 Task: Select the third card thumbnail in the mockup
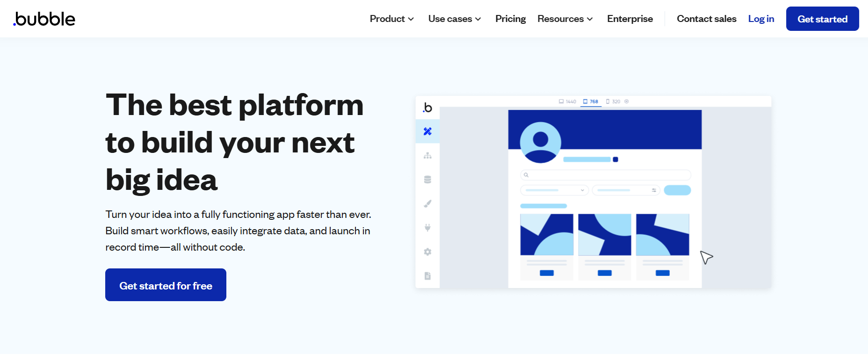coord(663,235)
